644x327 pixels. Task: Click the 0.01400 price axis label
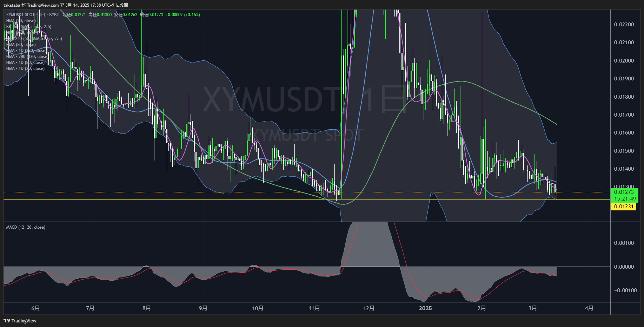[624, 169]
